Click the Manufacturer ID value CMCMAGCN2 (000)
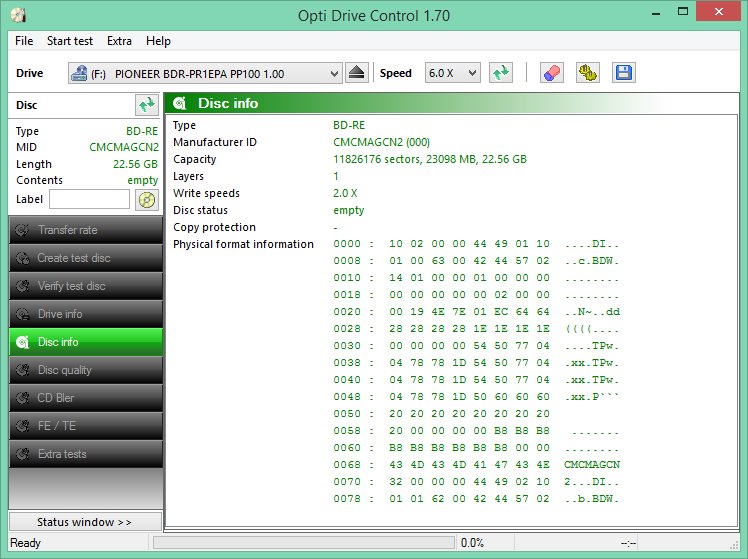 point(381,142)
